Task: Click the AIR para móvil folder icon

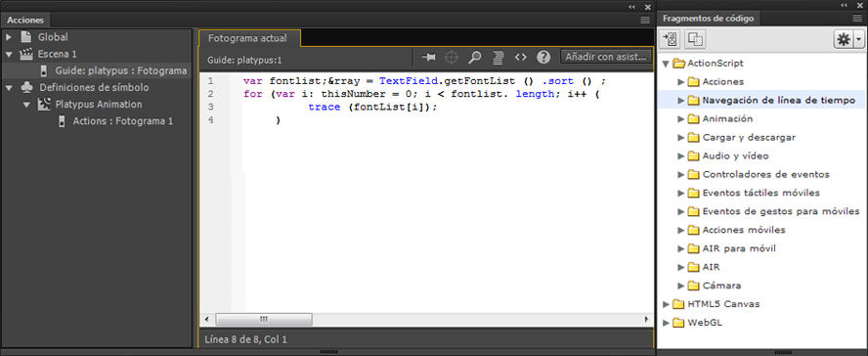Action: pyautogui.click(x=694, y=248)
